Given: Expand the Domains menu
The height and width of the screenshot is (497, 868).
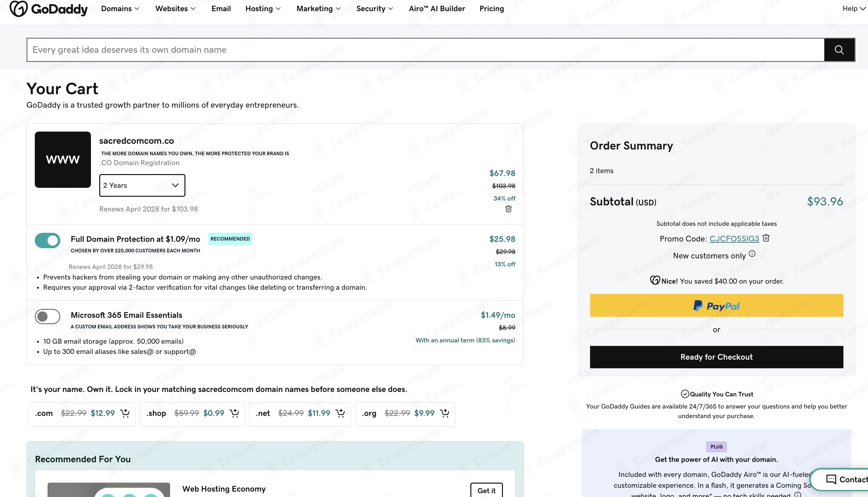Looking at the screenshot, I should pyautogui.click(x=120, y=9).
